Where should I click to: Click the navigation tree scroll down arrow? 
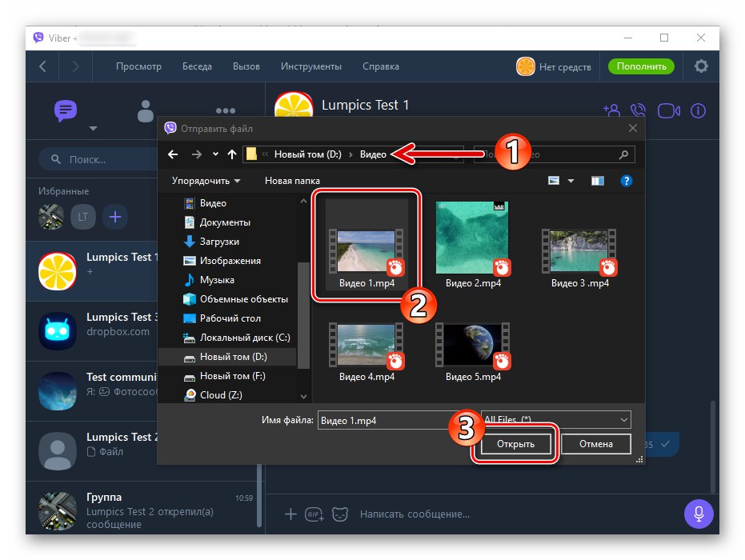pyautogui.click(x=303, y=396)
